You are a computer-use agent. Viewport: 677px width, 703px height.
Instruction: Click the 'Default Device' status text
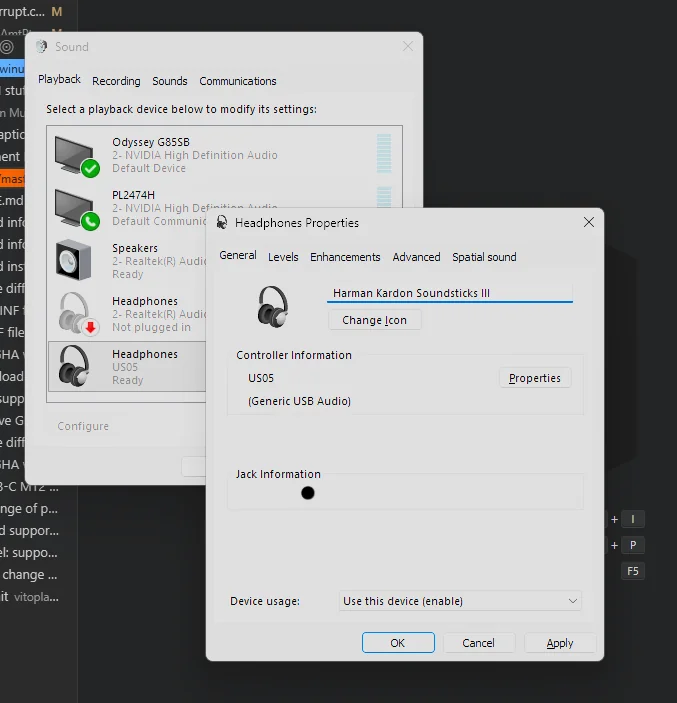149,168
